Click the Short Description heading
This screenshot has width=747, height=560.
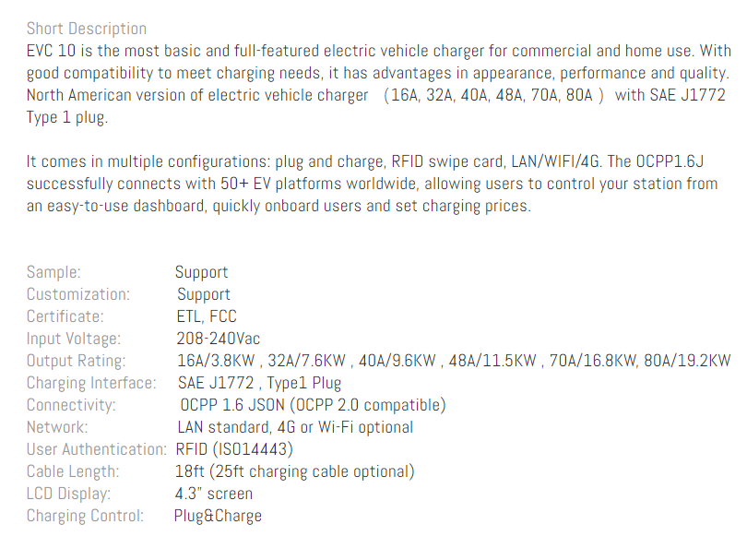87,29
